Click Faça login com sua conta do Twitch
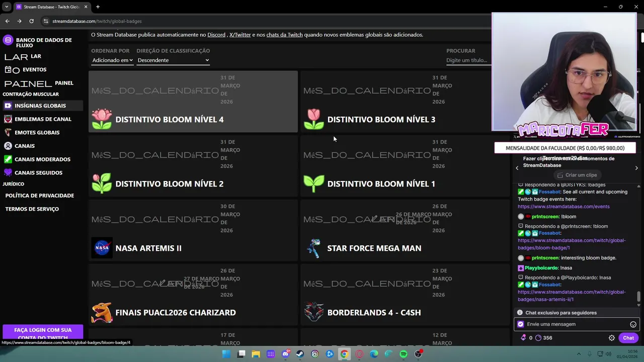 click(x=43, y=333)
